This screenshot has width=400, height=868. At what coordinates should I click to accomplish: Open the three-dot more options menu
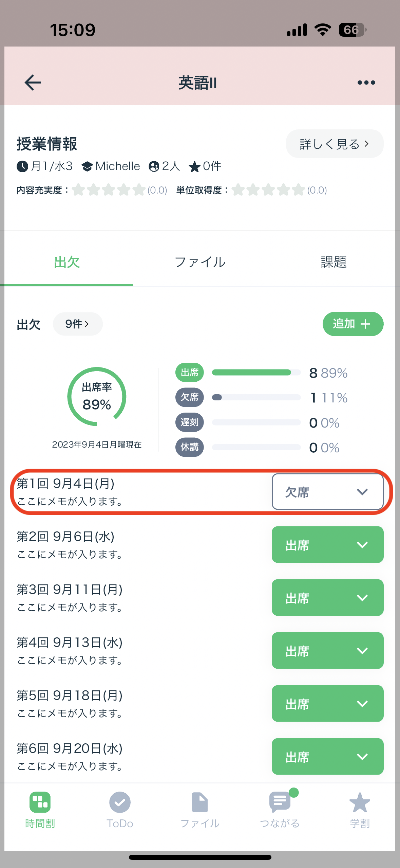tap(366, 83)
